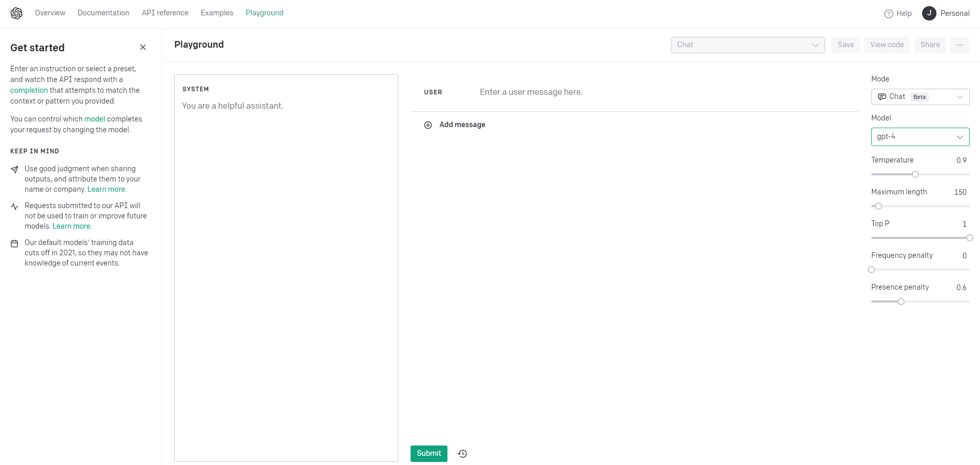Close the Get started panel
This screenshot has width=980, height=465.
click(143, 47)
